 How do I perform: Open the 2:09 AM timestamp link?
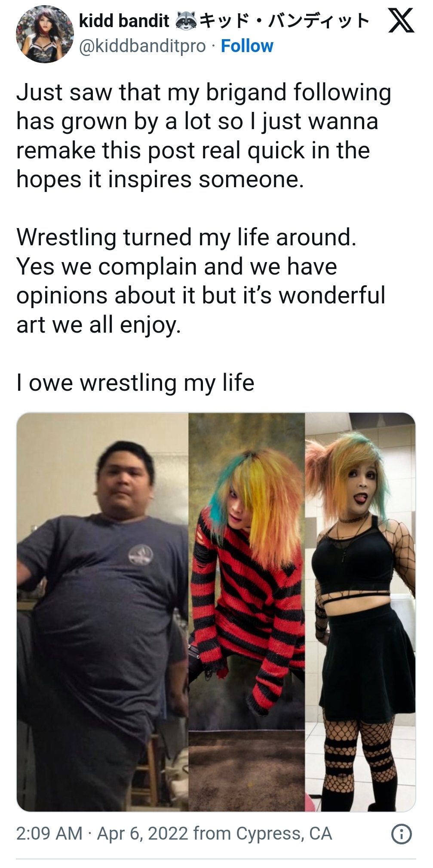point(49,834)
